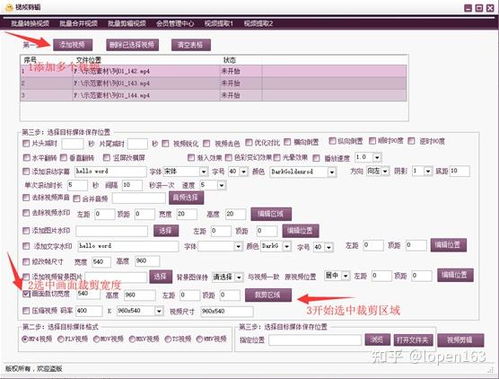The width and height of the screenshot is (499, 379).
Task: Select the file row ending in 01_143.mp4
Action: point(214,83)
